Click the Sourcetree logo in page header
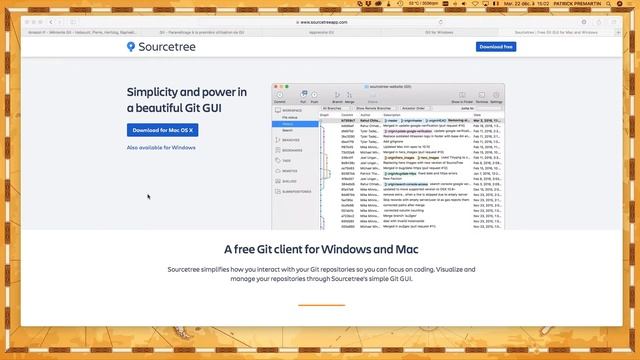 click(x=161, y=47)
